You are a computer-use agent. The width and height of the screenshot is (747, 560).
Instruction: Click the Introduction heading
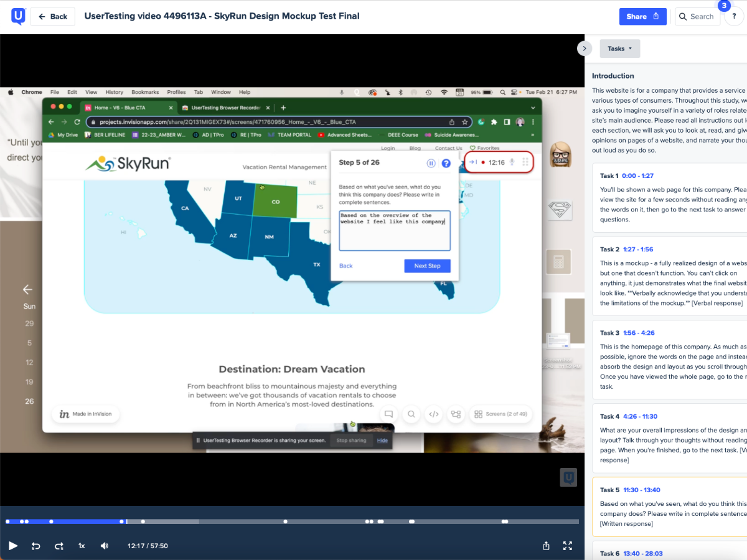pyautogui.click(x=613, y=76)
